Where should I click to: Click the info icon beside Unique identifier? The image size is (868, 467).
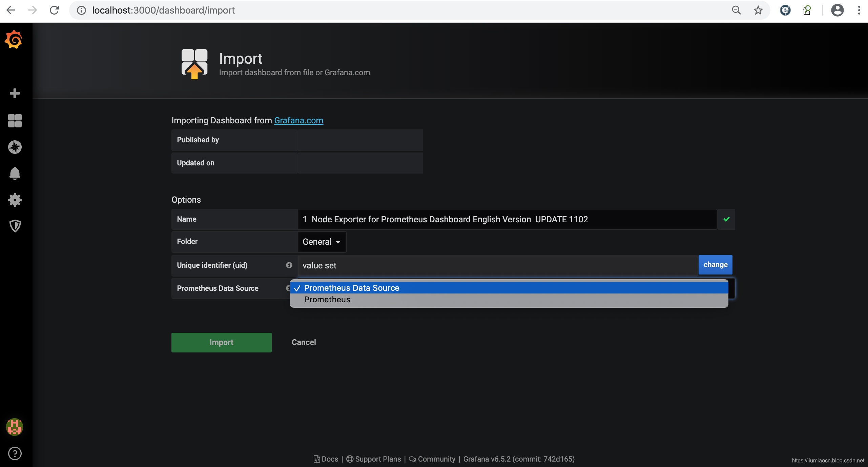tap(289, 265)
